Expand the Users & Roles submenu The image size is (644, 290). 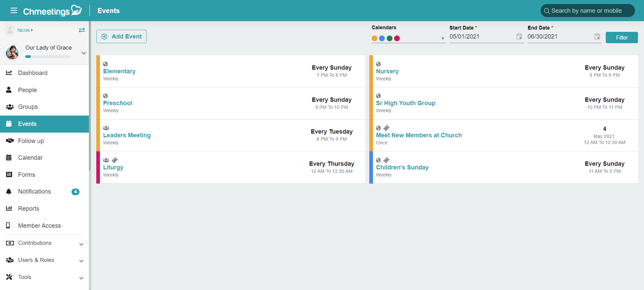[x=81, y=261]
